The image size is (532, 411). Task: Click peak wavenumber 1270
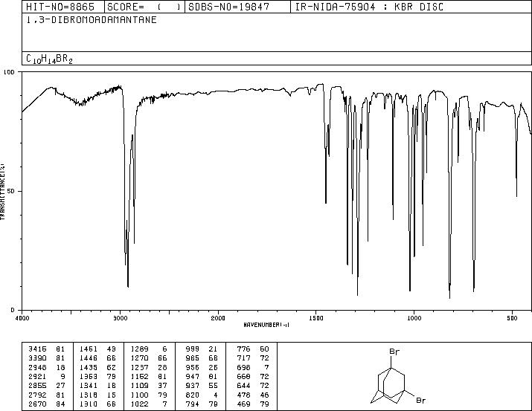(x=139, y=358)
